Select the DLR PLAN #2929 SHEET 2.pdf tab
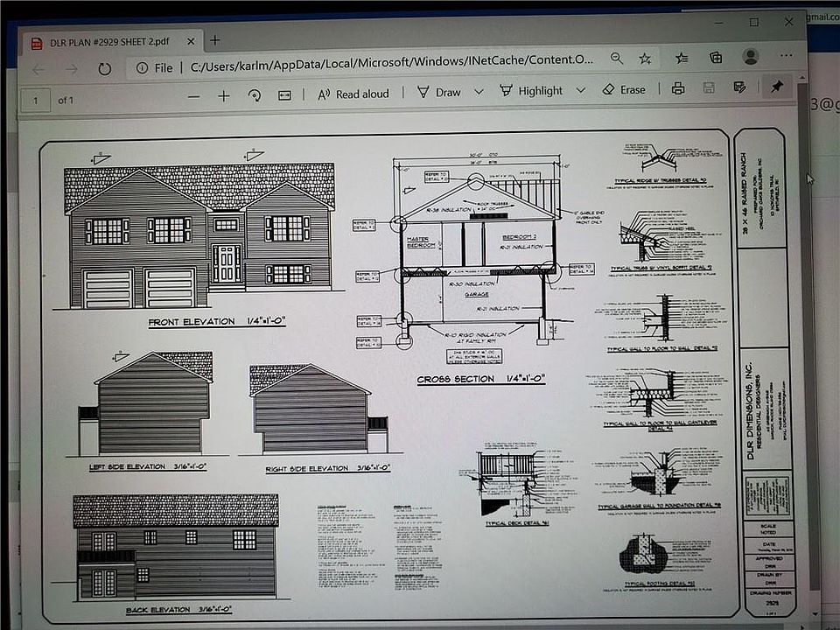This screenshot has height=630, width=840. point(110,42)
